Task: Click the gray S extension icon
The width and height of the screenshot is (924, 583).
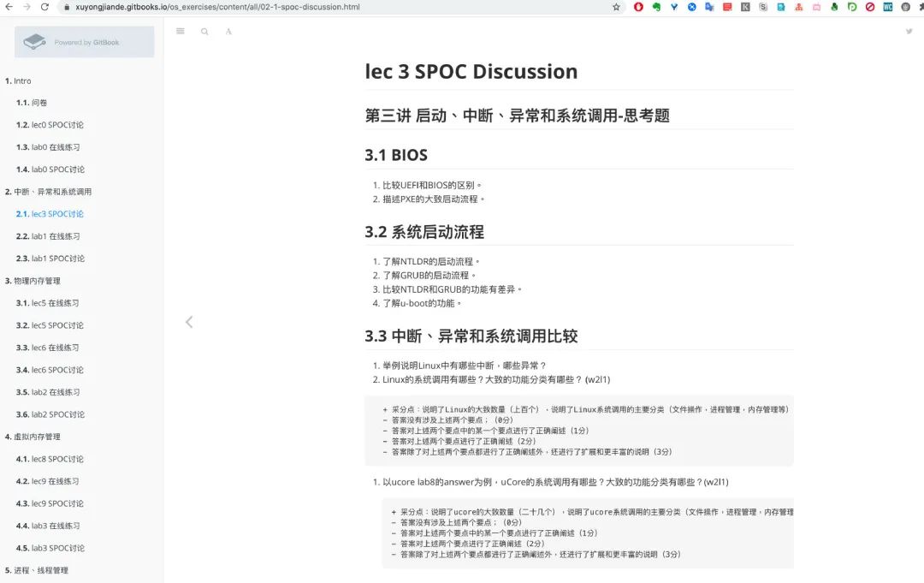Action: pyautogui.click(x=763, y=7)
